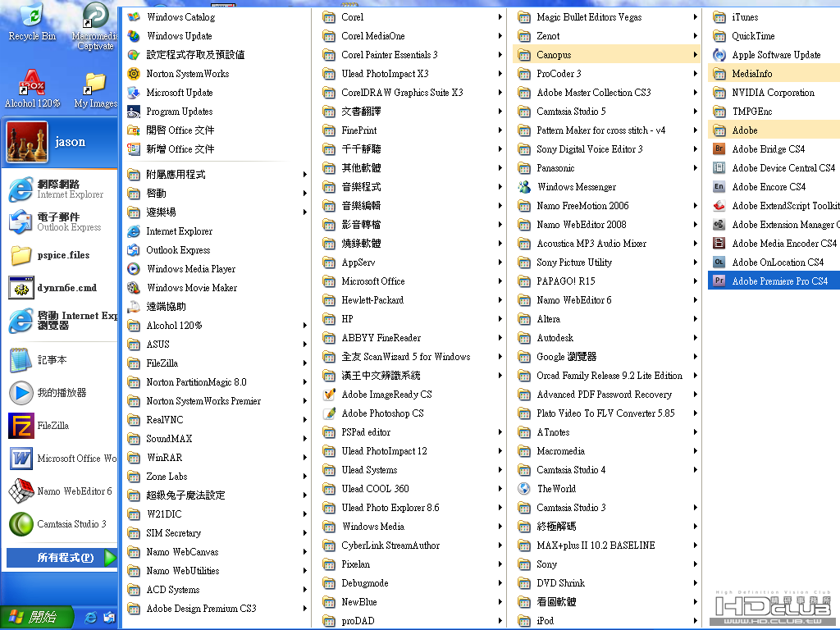Open Adobe Device Central CS4 icon
840x630 pixels.
(x=719, y=167)
